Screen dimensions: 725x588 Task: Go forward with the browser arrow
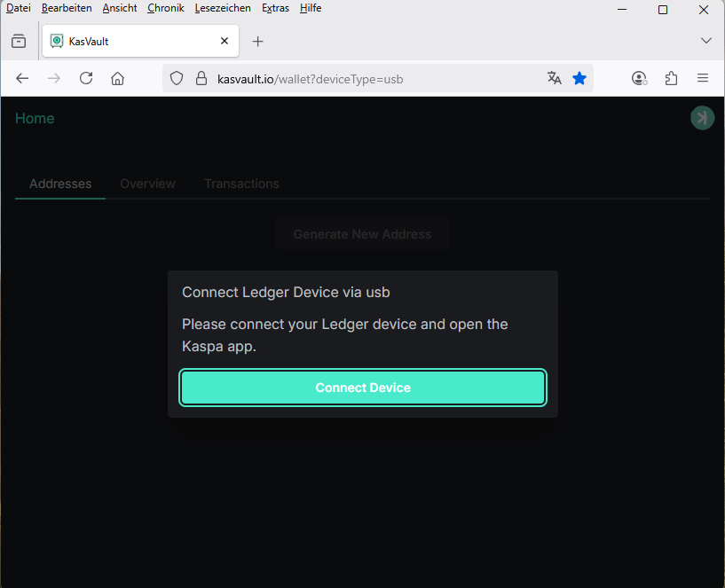click(54, 79)
